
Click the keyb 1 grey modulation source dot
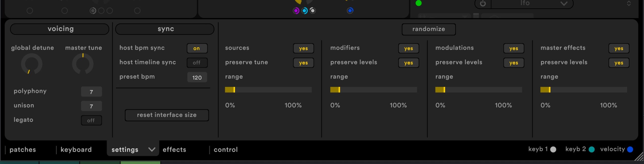click(553, 149)
